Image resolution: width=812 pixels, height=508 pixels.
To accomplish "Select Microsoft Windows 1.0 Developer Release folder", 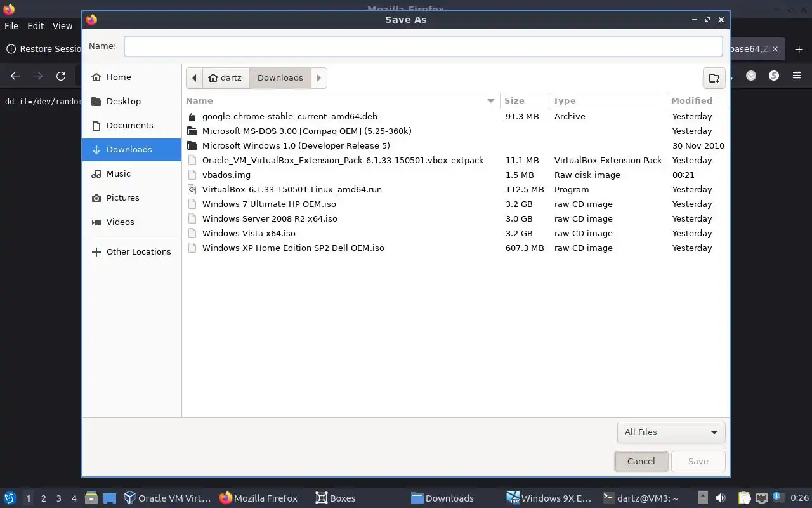I will (455, 145).
